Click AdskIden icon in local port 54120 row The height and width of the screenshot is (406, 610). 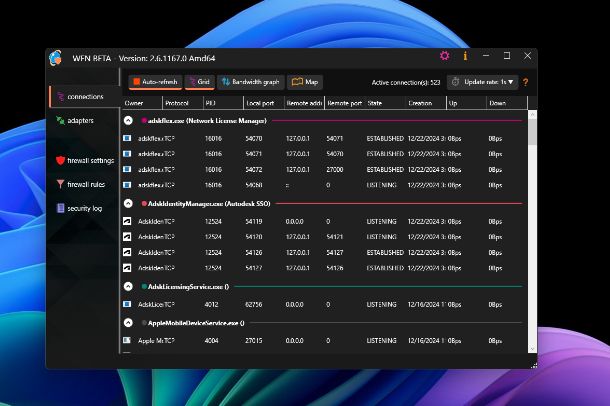[x=127, y=236]
